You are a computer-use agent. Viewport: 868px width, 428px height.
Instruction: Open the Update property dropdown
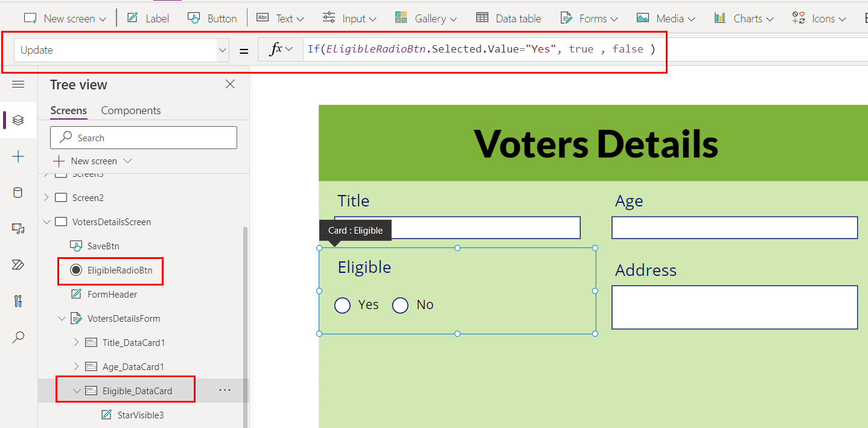(222, 50)
